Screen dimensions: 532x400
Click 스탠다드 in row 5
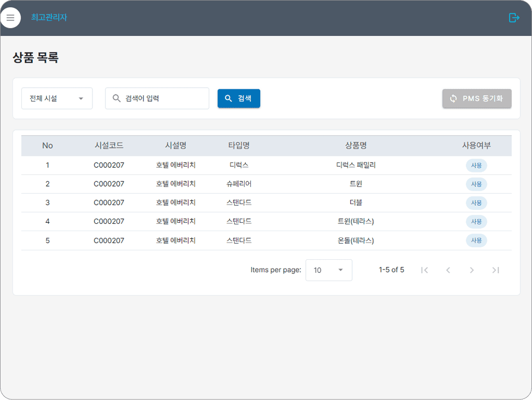(239, 241)
